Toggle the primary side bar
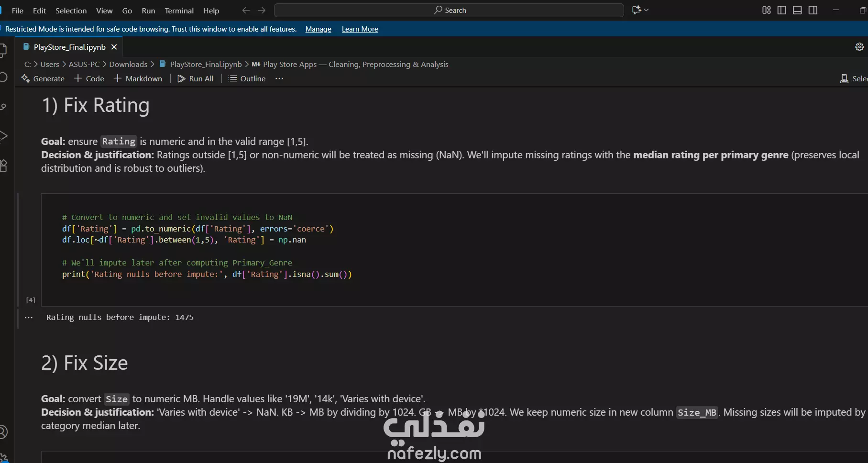This screenshot has width=868, height=463. (782, 10)
